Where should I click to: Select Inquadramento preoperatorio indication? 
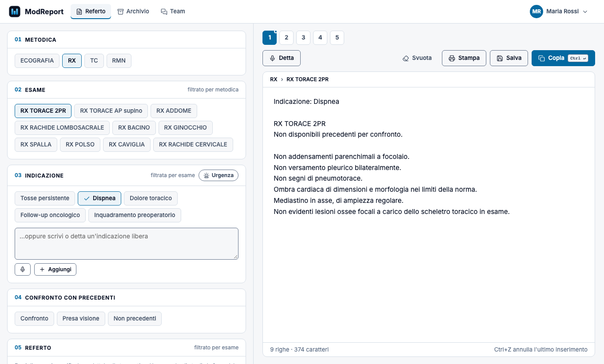tap(135, 215)
